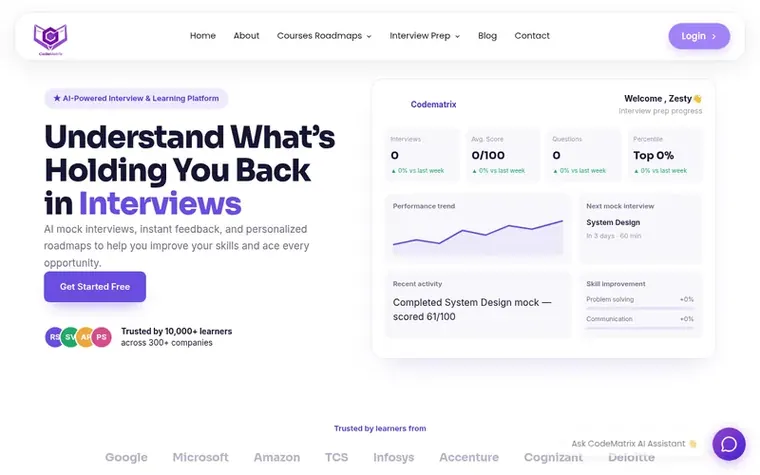Open the Contact link

coord(532,36)
